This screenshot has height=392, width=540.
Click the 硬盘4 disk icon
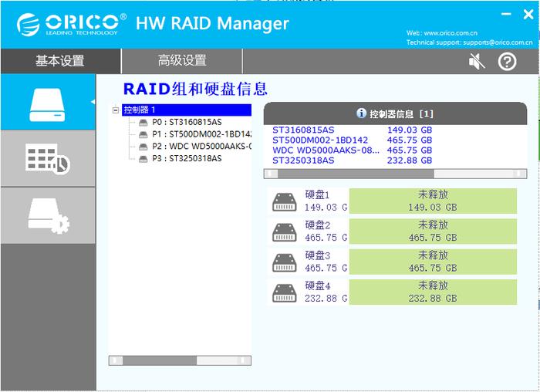click(285, 292)
